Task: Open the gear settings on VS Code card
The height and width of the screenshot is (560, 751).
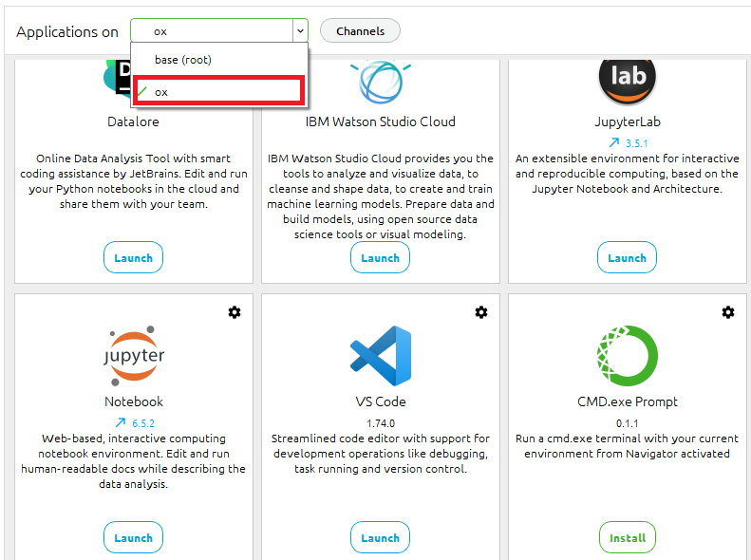Action: [481, 312]
